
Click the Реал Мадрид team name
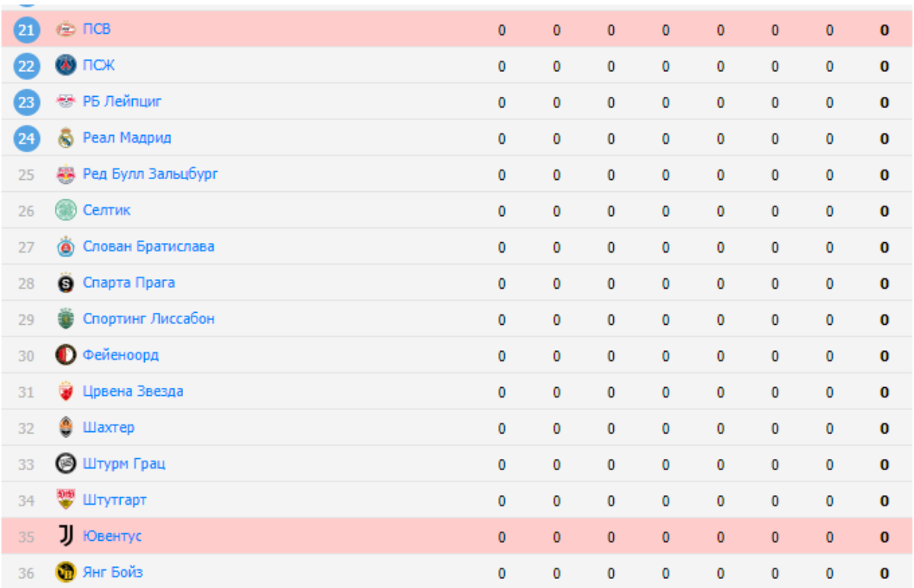[x=127, y=138]
